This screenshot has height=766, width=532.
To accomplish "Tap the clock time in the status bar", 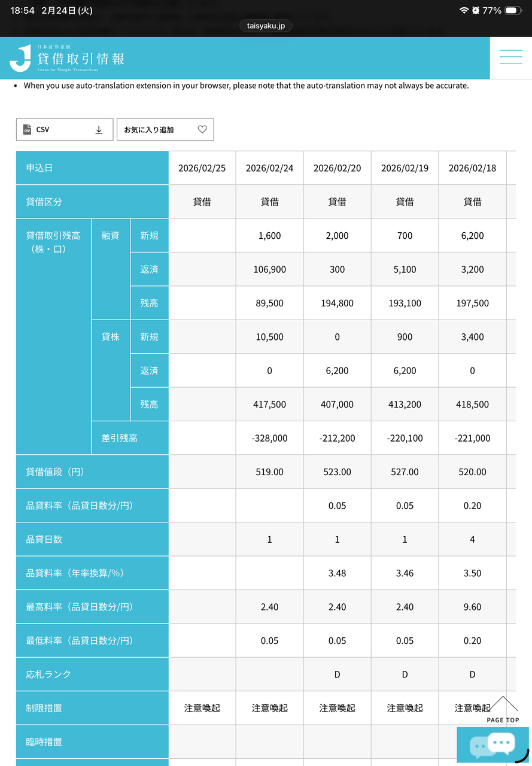I will [x=22, y=11].
